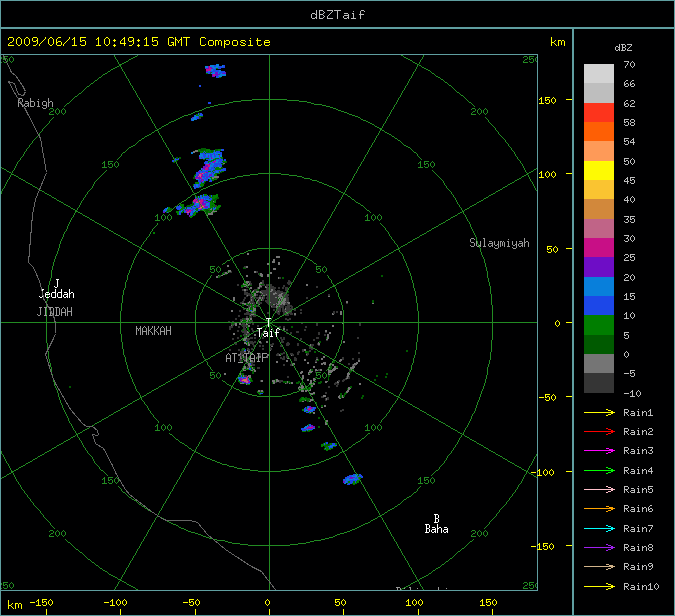675x616 pixels.
Task: Click the Taif radar site label
Action: tap(268, 332)
